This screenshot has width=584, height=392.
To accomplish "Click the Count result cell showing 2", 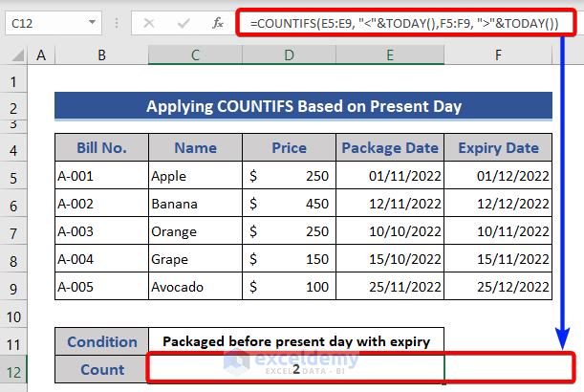I will coord(296,369).
